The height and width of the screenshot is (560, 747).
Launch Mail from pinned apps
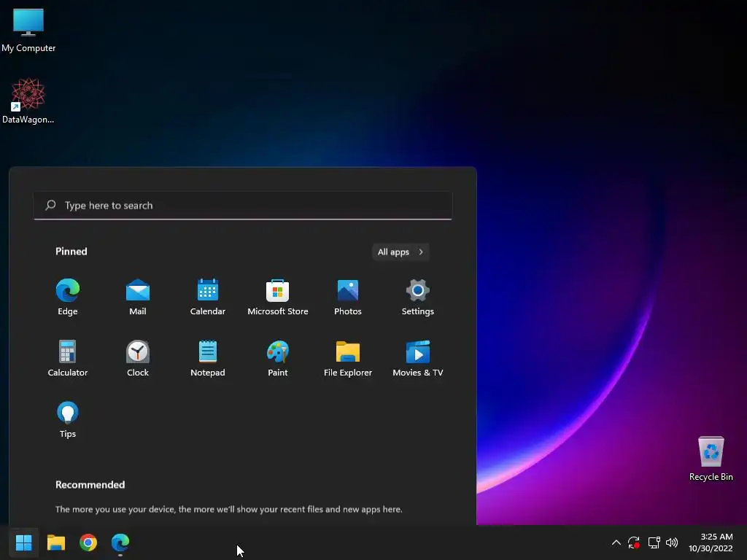point(138,297)
